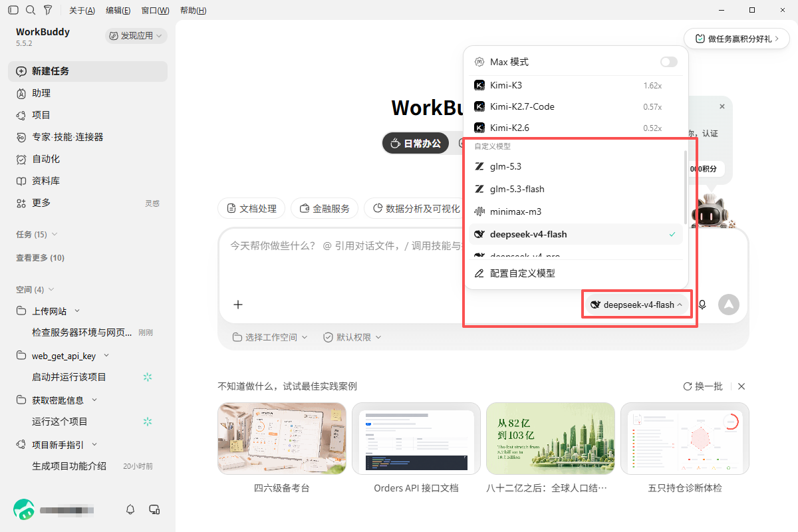Close the best-practice cases section

point(741,386)
